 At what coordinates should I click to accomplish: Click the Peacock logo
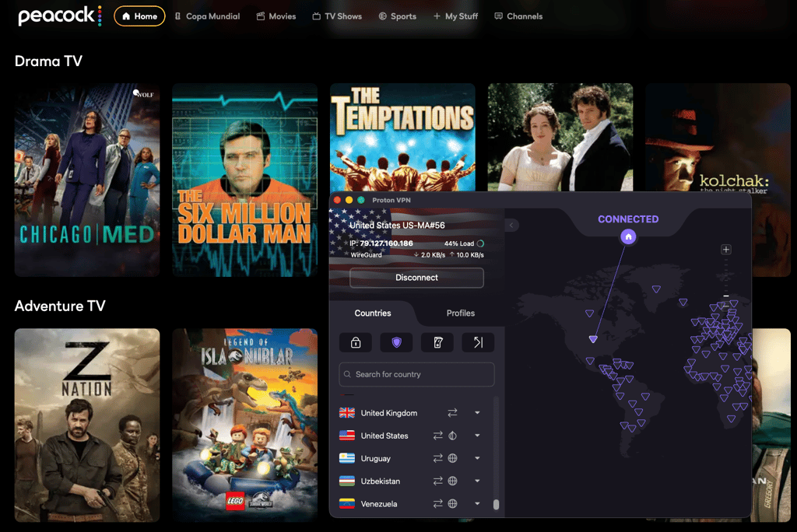pyautogui.click(x=59, y=16)
